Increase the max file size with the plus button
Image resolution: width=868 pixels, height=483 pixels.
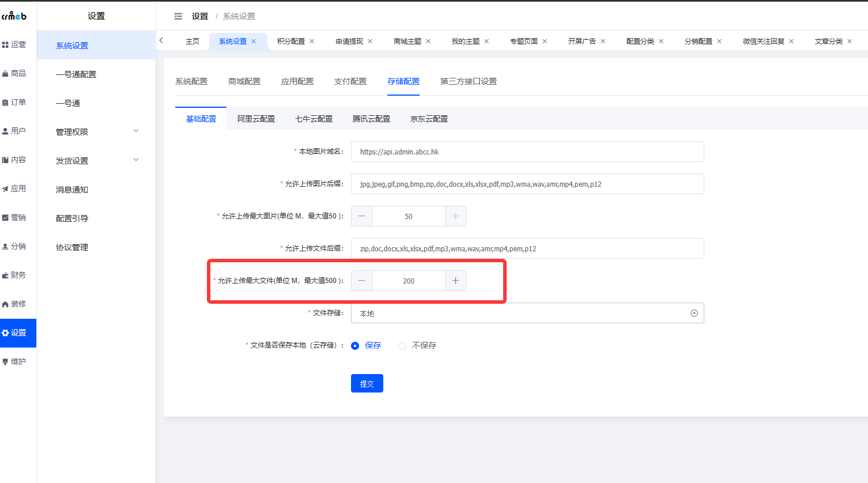click(455, 281)
